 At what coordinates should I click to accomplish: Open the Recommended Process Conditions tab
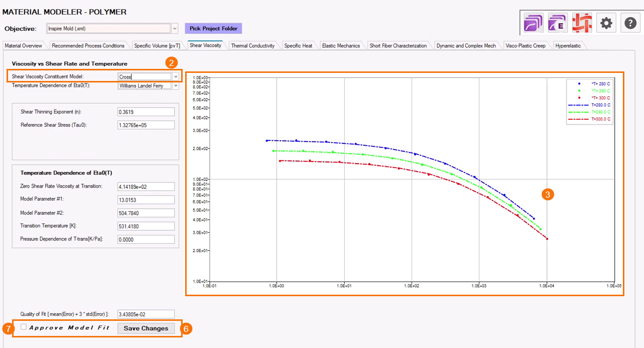tap(88, 46)
